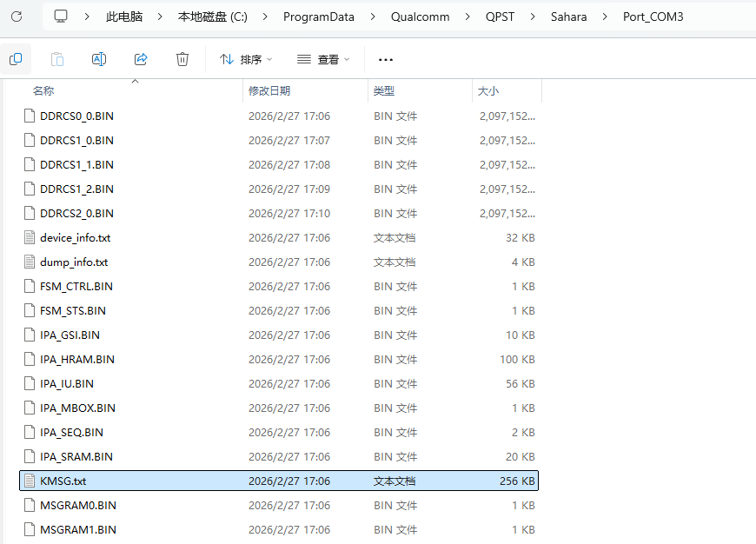Click the file icon of IPA_GSI.BIN
The image size is (756, 544).
(x=30, y=335)
